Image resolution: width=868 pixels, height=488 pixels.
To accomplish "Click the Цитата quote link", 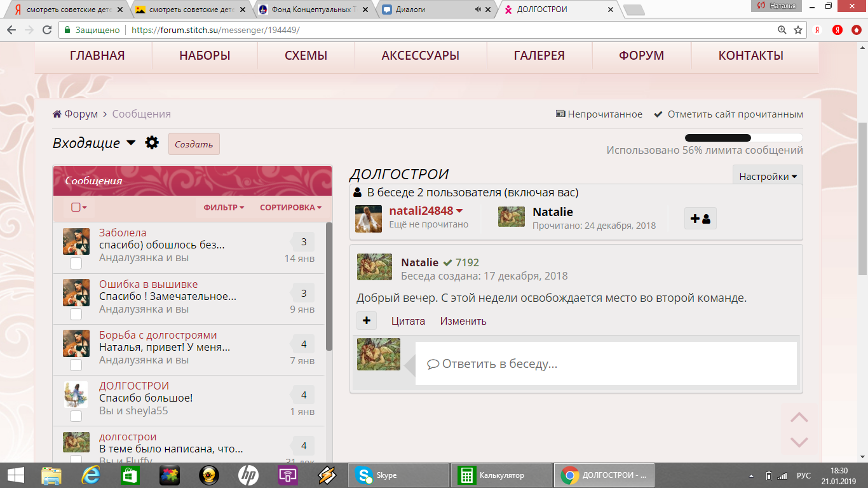I will point(408,321).
